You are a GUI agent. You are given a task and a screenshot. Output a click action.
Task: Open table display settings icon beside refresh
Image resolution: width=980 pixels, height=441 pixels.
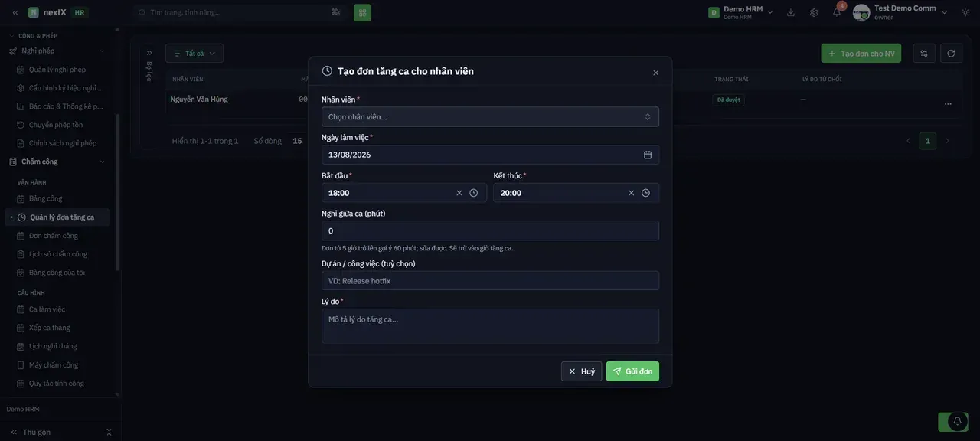[924, 54]
